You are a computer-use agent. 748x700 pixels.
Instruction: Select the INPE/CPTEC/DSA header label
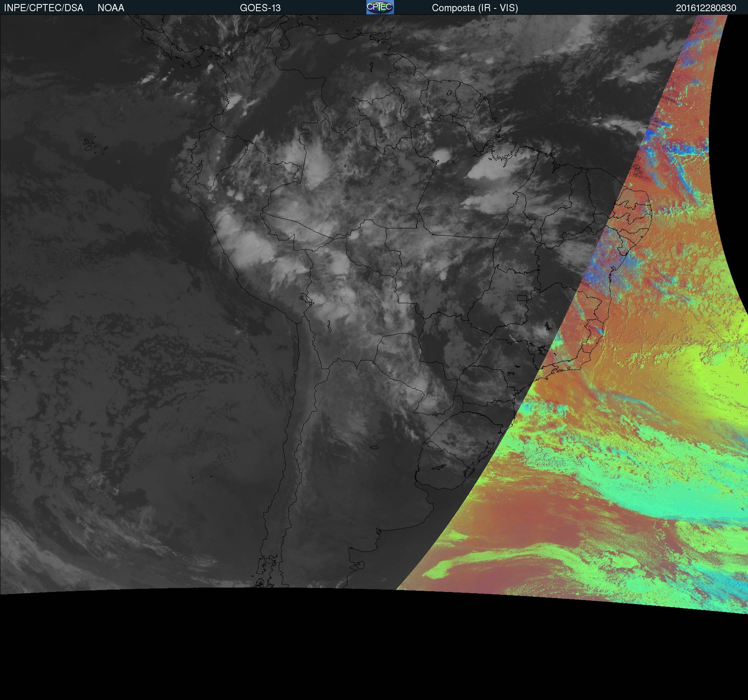coord(44,8)
